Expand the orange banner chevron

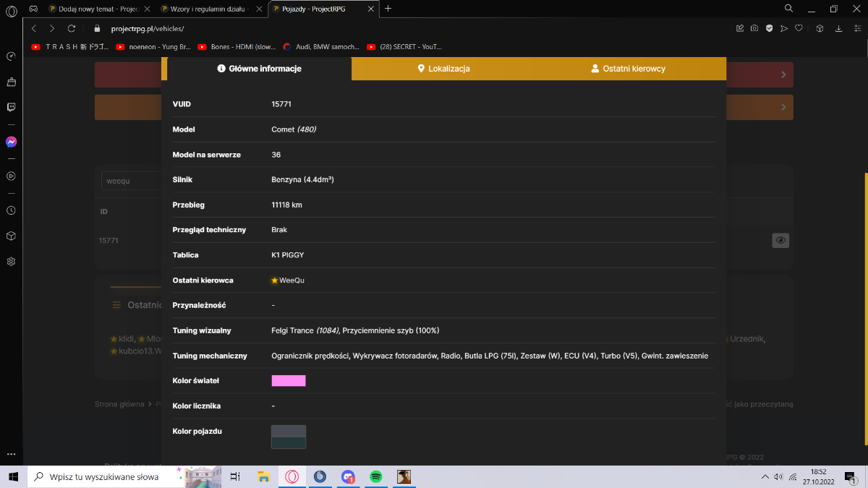tap(784, 107)
